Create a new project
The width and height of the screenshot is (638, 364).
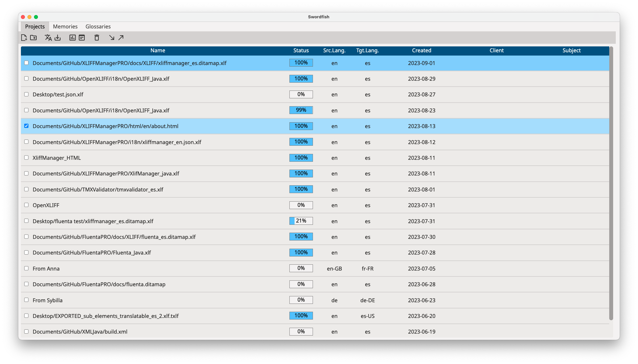click(24, 38)
